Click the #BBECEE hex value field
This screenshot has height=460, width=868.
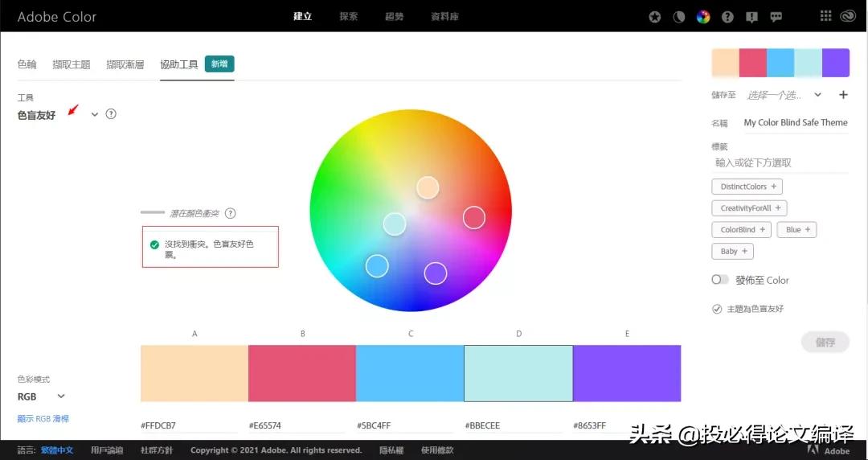pyautogui.click(x=513, y=425)
